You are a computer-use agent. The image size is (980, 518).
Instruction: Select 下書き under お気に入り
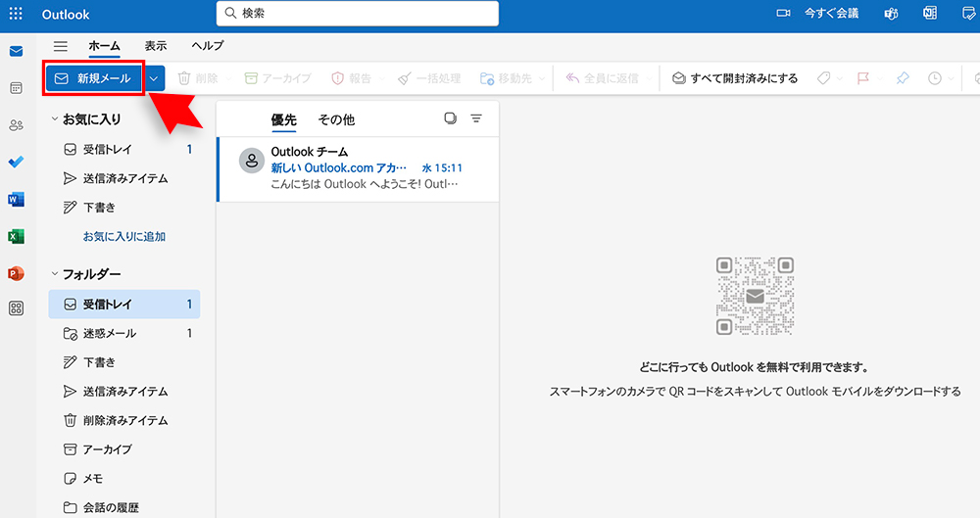click(x=124, y=208)
